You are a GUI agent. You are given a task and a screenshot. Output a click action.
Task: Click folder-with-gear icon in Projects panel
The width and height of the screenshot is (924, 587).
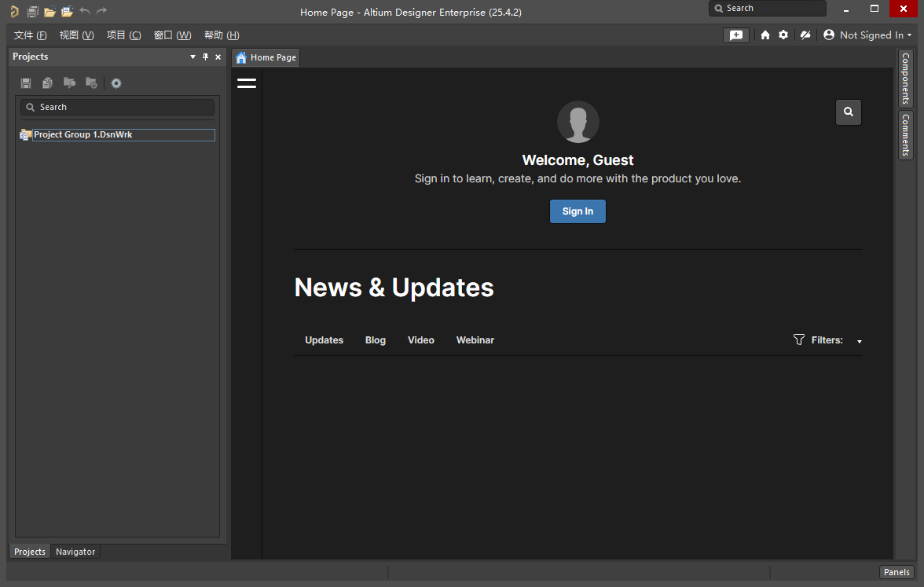pyautogui.click(x=91, y=83)
